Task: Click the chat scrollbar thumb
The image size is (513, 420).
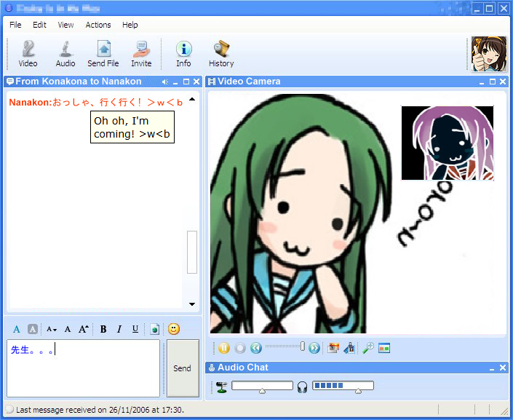Action: 192,252
